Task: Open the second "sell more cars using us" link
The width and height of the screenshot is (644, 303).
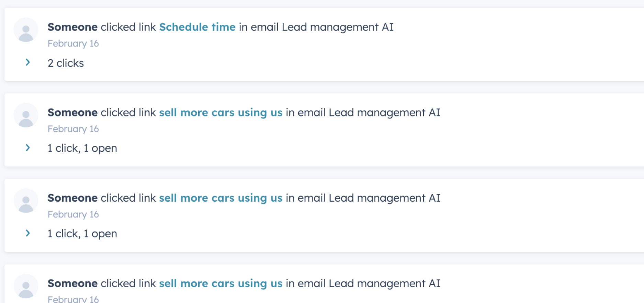Action: point(221,198)
